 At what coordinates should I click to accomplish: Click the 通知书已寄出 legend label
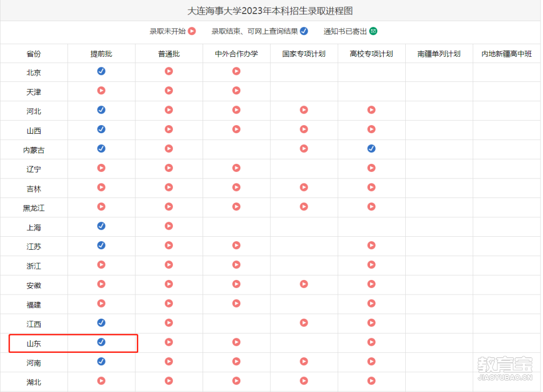pyautogui.click(x=345, y=31)
